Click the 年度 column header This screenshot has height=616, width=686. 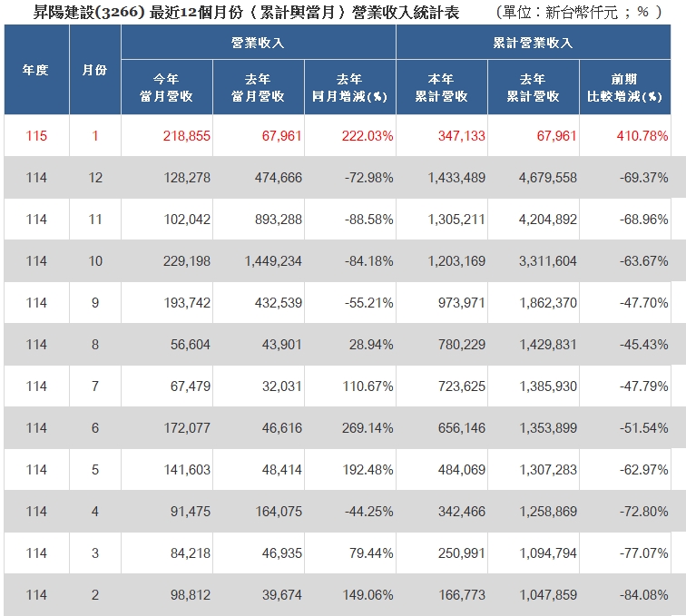(35, 70)
